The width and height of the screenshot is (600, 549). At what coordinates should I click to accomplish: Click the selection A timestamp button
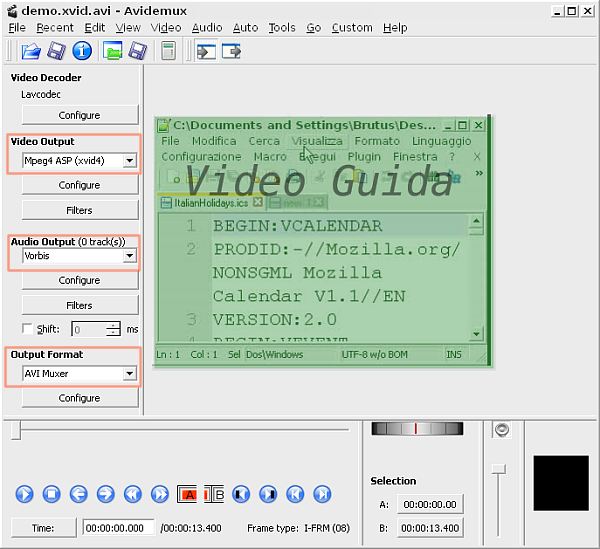[428, 505]
